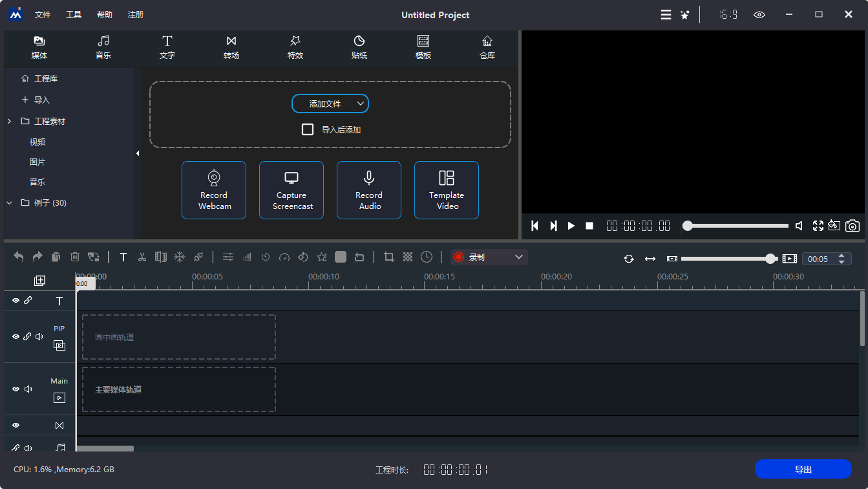Open the Delete icon in the timeline toolbar
Viewport: 868px width, 489px height.
point(74,257)
